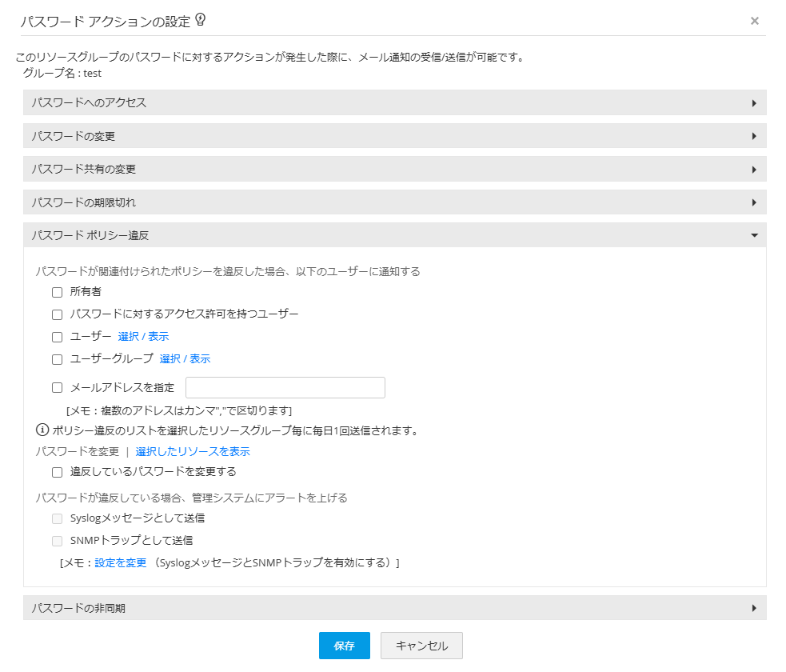Check the メールアドレスを指定 checkbox
Image resolution: width=786 pixels, height=672 pixels.
pyautogui.click(x=57, y=388)
